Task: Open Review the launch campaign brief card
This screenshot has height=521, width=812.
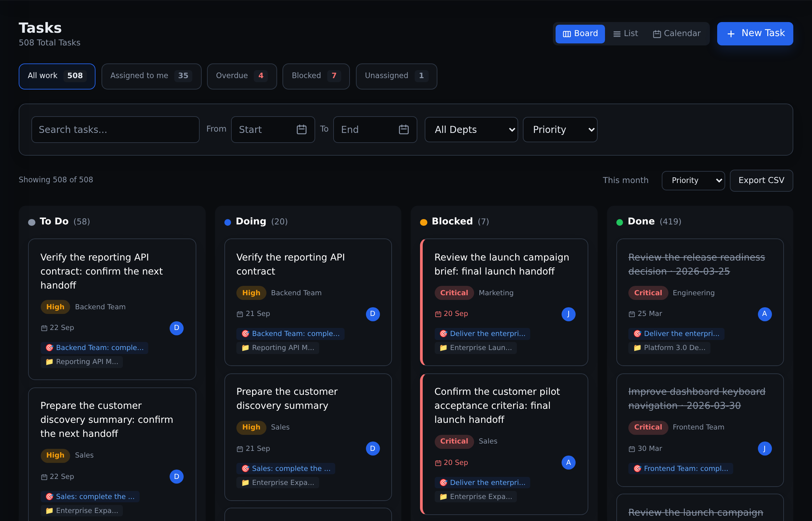Action: 504,302
